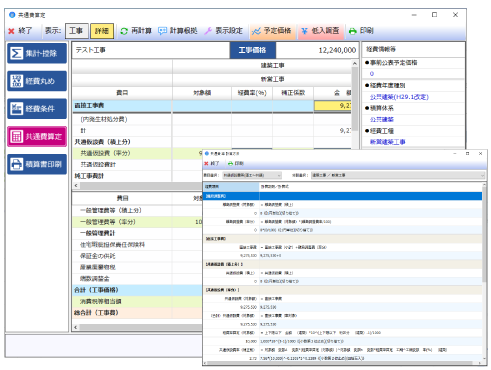Click left arrow of lower table horizontal scrollbar

76,327
